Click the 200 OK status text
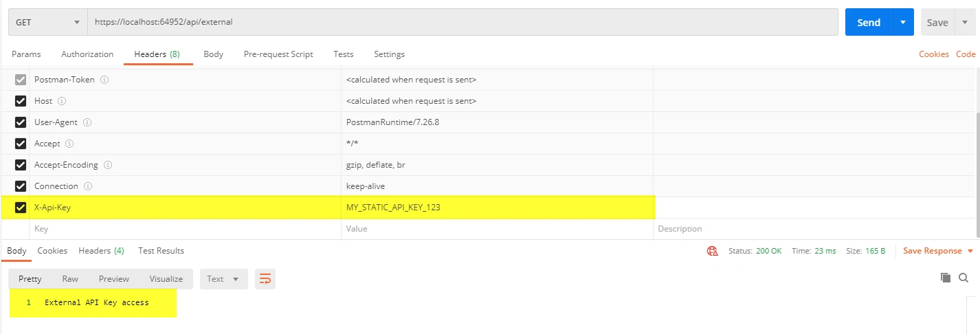 (x=769, y=251)
